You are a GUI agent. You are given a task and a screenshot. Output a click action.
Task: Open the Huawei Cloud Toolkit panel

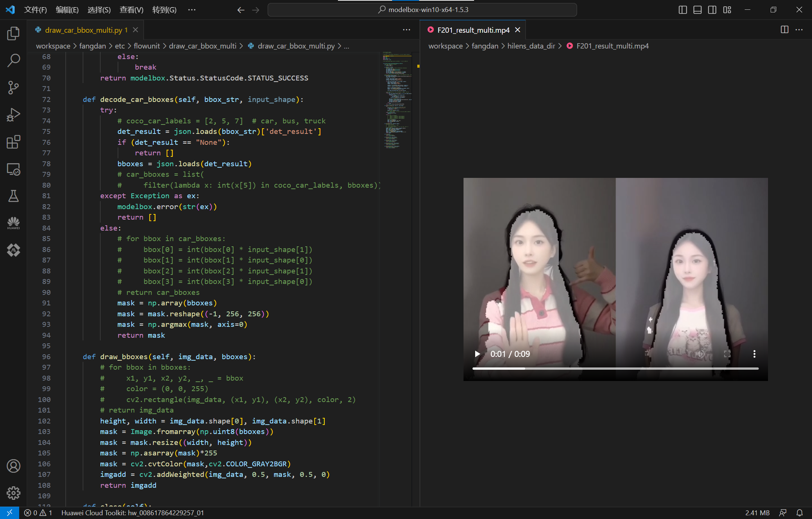click(14, 223)
